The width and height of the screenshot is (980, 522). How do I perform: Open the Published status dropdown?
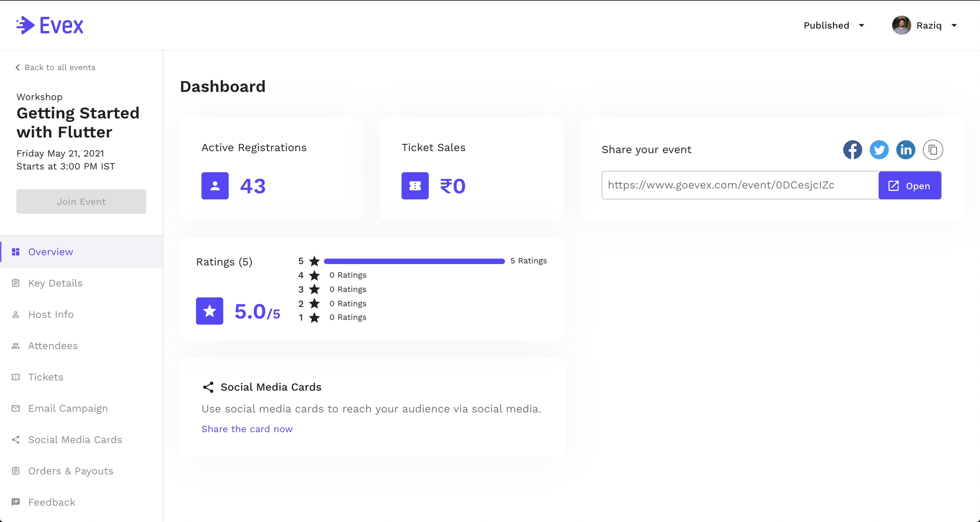pyautogui.click(x=834, y=25)
